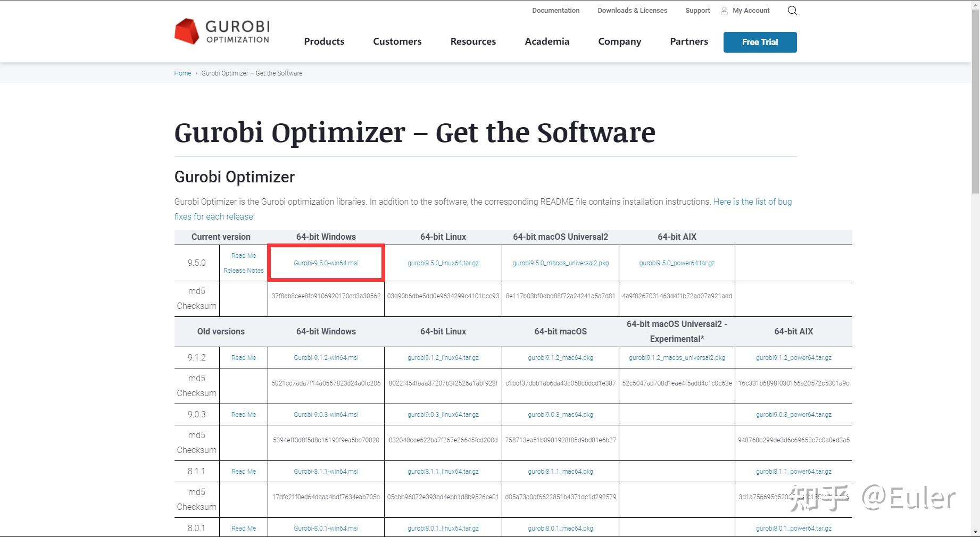The image size is (980, 537).
Task: Download gurobi8.1.1_power64.tar.gz
Action: [793, 472]
